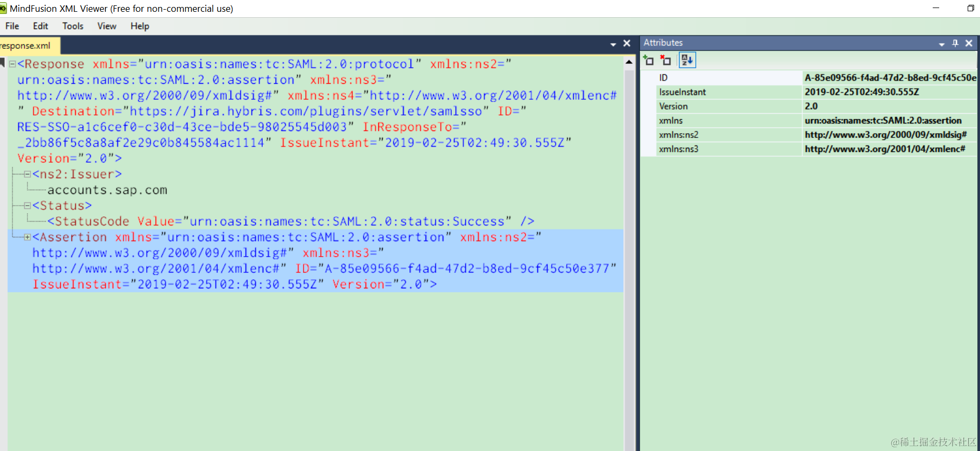This screenshot has width=980, height=451.
Task: Click the InResponseTo attribute name
Action: pyautogui.click(x=411, y=127)
